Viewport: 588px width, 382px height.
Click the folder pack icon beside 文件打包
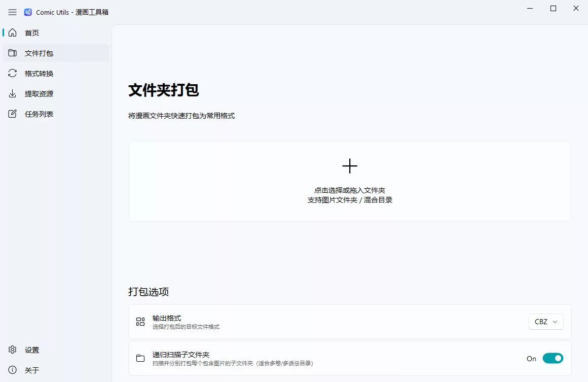12,53
